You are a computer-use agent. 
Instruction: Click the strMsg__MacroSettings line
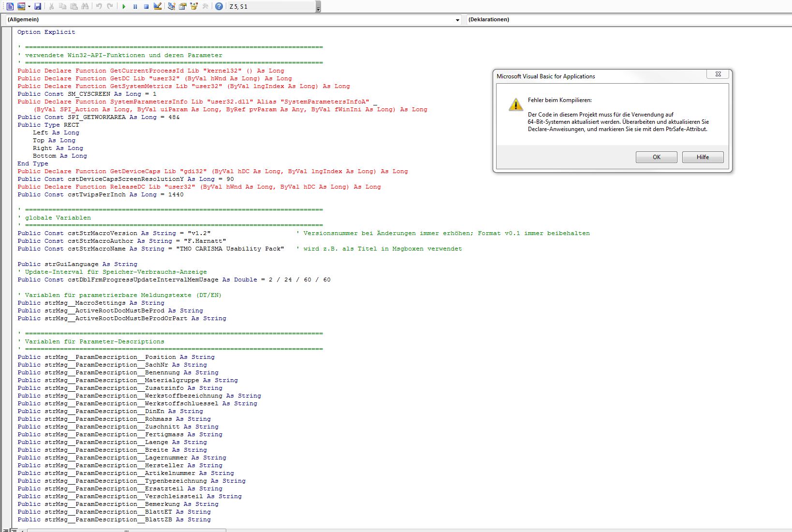click(x=91, y=303)
